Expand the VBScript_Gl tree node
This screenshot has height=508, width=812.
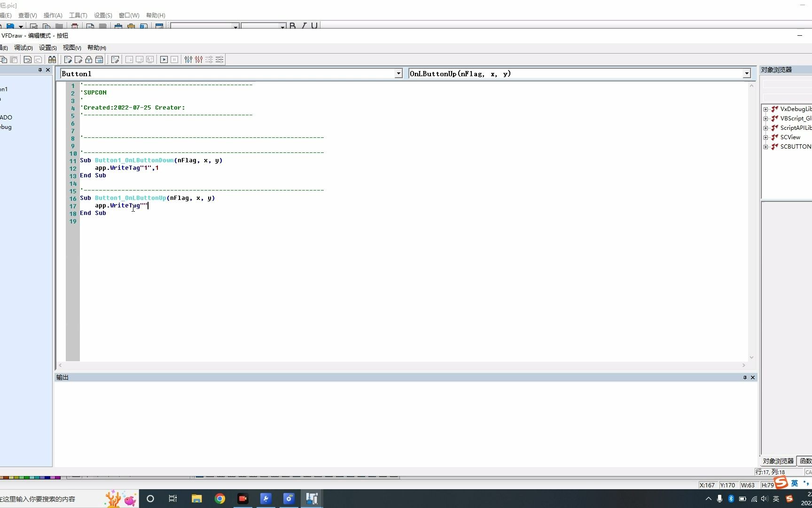pyautogui.click(x=766, y=119)
